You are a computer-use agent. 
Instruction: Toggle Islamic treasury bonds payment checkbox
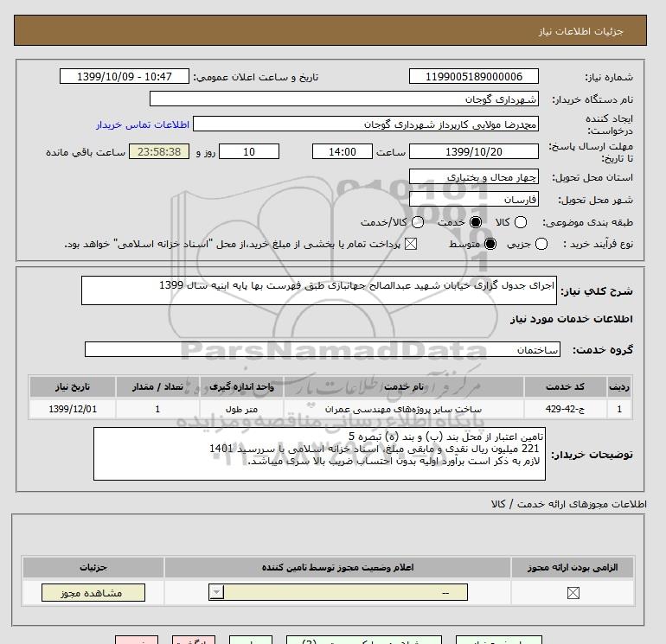[410, 244]
